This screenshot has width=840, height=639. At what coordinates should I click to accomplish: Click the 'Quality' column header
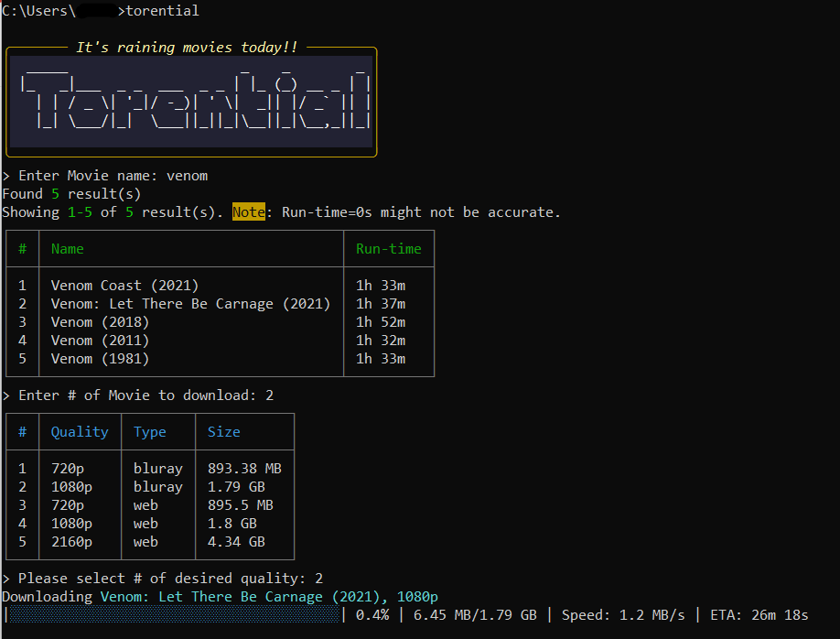click(x=80, y=432)
